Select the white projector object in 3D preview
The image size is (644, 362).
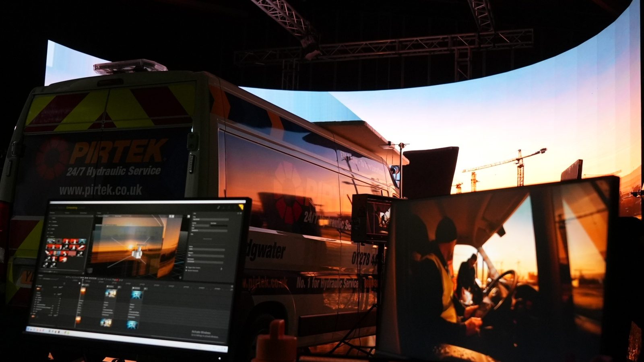137,253
